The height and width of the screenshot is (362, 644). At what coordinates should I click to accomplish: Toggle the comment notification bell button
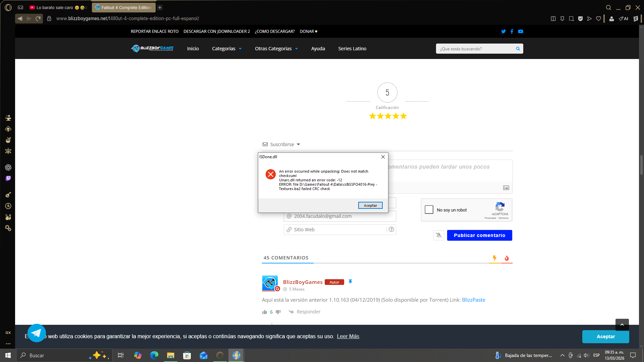438,235
